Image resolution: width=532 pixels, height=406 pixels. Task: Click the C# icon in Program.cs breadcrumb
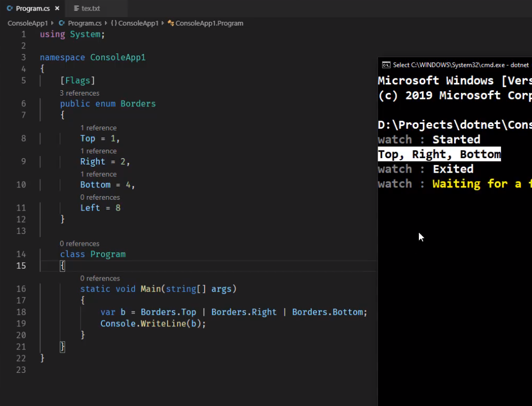pyautogui.click(x=62, y=24)
